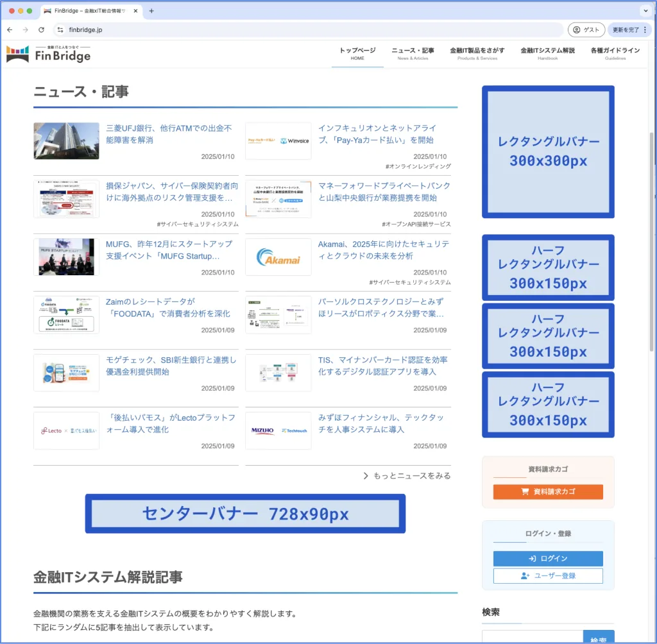Click the browser reload icon
Image resolution: width=657 pixels, height=644 pixels.
pyautogui.click(x=42, y=30)
